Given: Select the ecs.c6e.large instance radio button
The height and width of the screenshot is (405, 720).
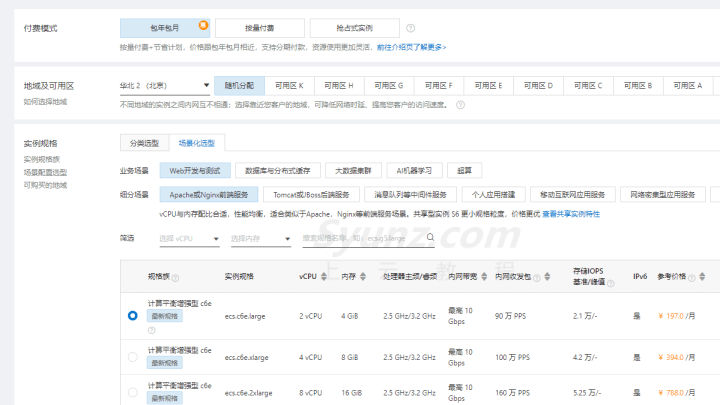Looking at the screenshot, I should coord(133,315).
